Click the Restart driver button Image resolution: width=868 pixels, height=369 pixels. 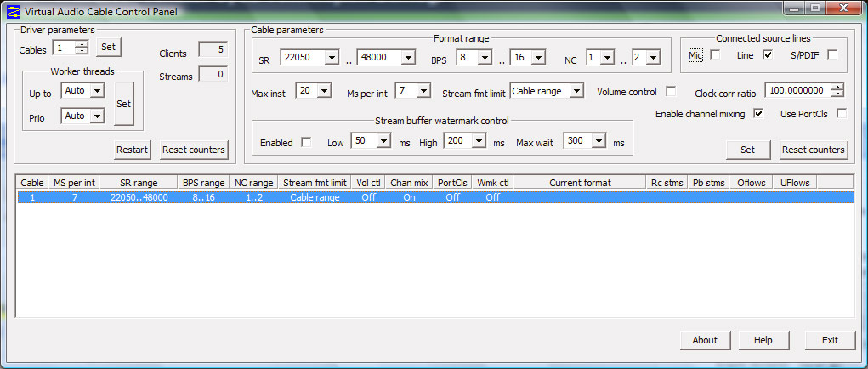pos(133,150)
